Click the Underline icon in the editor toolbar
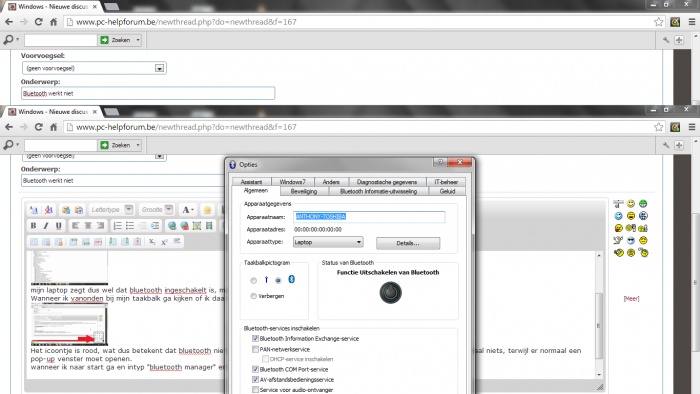 [58, 226]
